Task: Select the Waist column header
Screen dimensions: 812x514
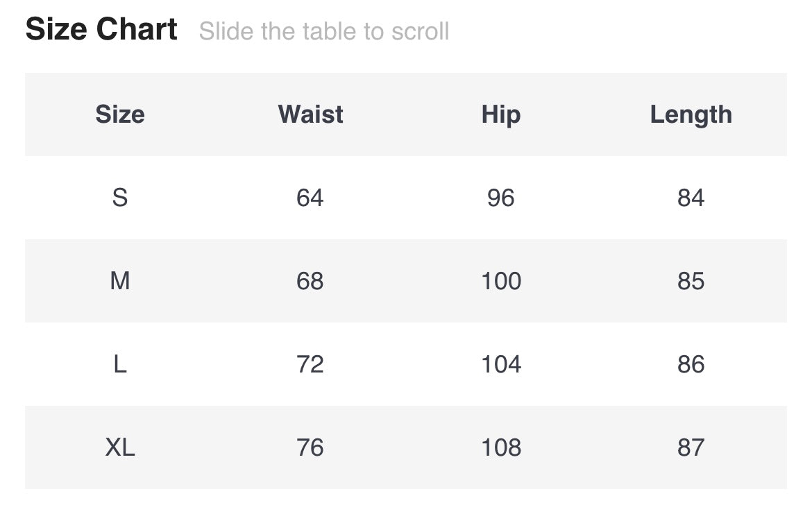Action: [x=310, y=114]
